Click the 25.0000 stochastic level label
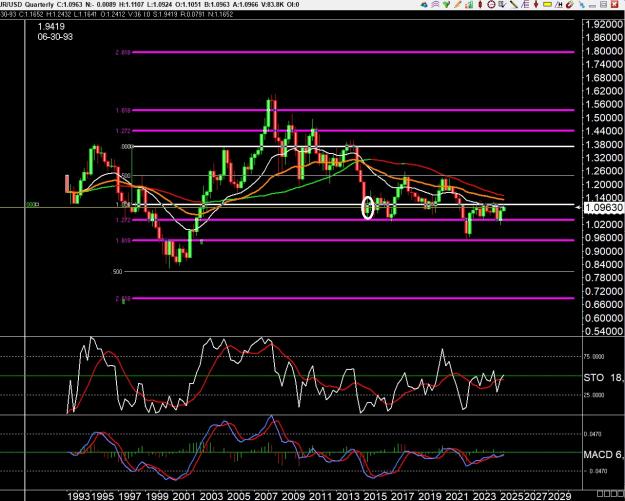This screenshot has height=501, width=625. pos(593,395)
